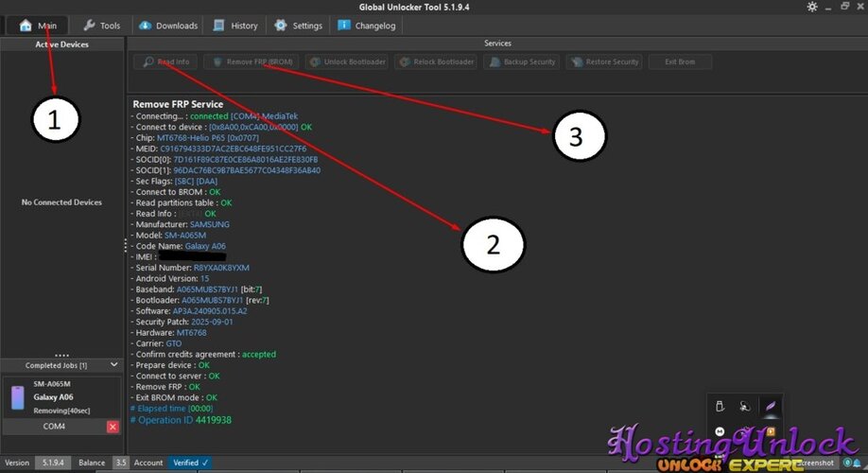Click the Relock Bootloader icon
868x473 pixels.
click(x=406, y=62)
